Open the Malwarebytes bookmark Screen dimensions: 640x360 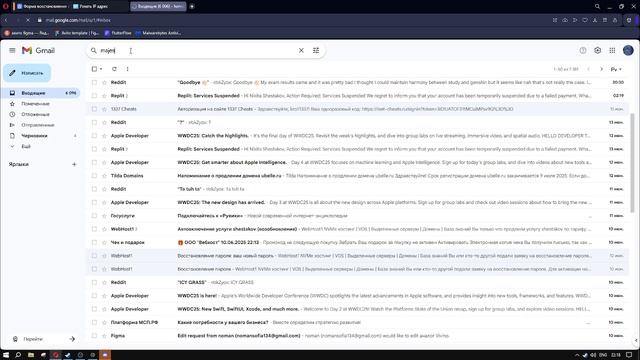(x=158, y=33)
